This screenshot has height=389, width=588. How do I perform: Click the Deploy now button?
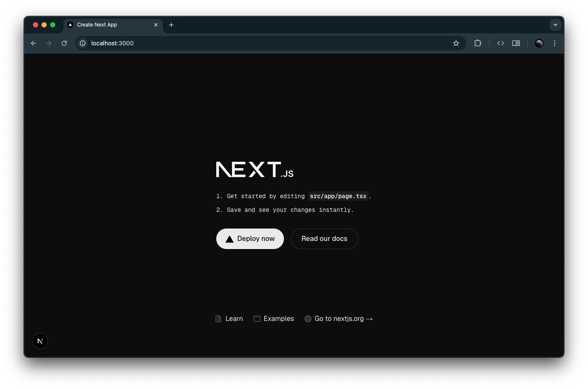(x=250, y=239)
